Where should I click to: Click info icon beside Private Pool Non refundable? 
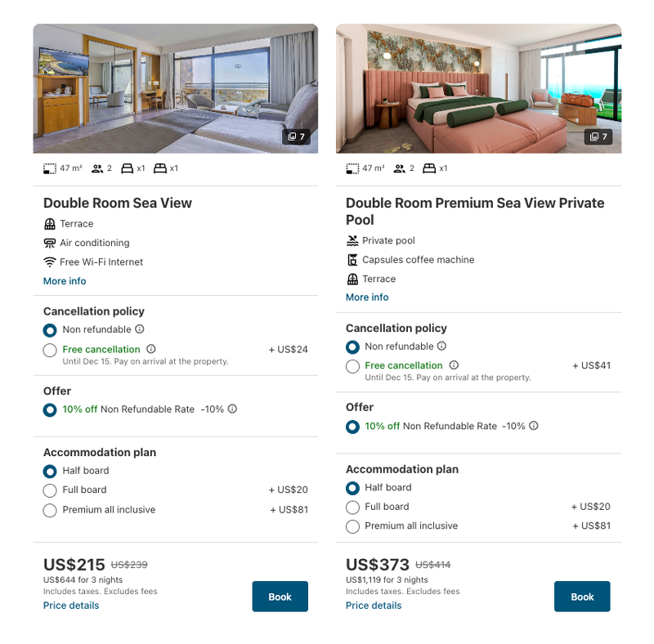click(441, 346)
